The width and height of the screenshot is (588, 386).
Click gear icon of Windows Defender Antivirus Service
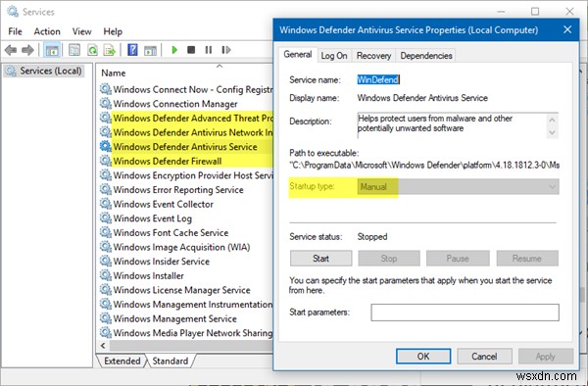coord(106,146)
